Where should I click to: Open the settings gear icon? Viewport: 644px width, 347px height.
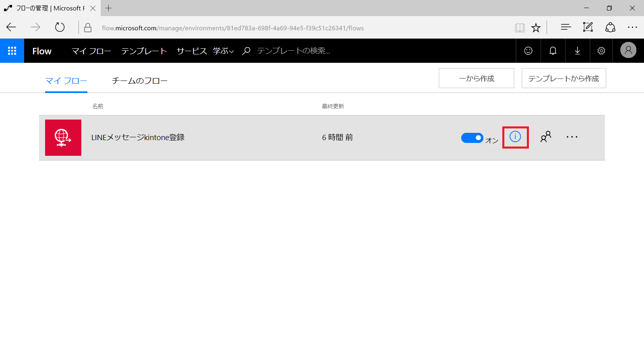coord(601,51)
